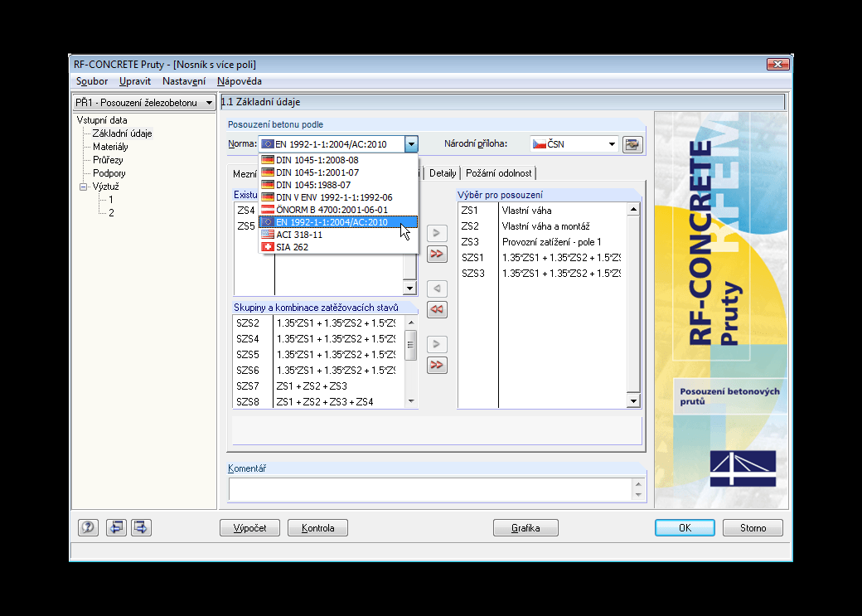Screen dimensions: 862x616
Task: Select reinforcement item 1 under Výztuž
Action: (110, 200)
